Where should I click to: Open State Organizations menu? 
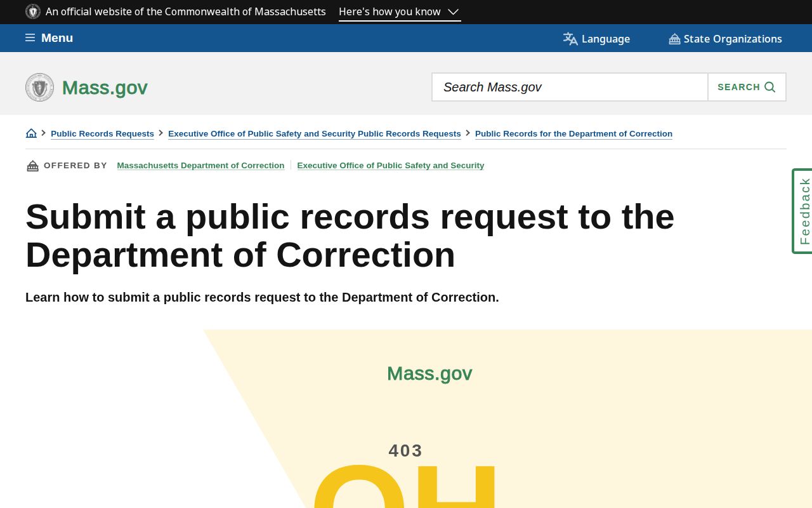pos(725,39)
